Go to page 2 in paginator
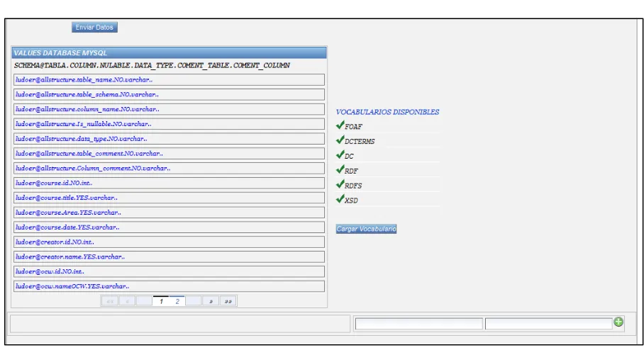The image size is (644, 350). (177, 301)
